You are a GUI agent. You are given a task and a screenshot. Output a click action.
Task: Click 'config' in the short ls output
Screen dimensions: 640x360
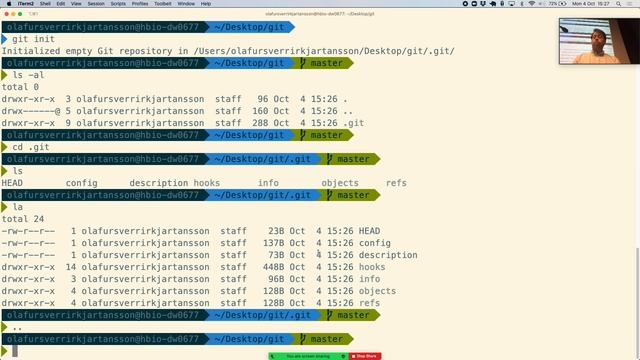(x=82, y=183)
